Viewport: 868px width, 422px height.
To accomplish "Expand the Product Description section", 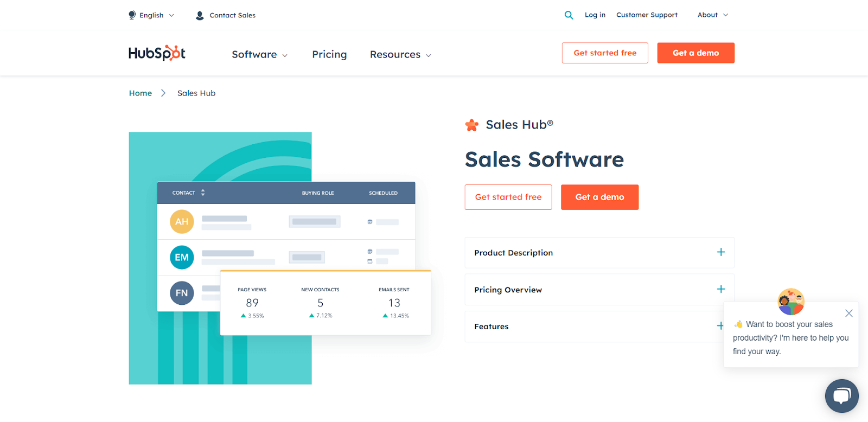I will click(x=599, y=253).
